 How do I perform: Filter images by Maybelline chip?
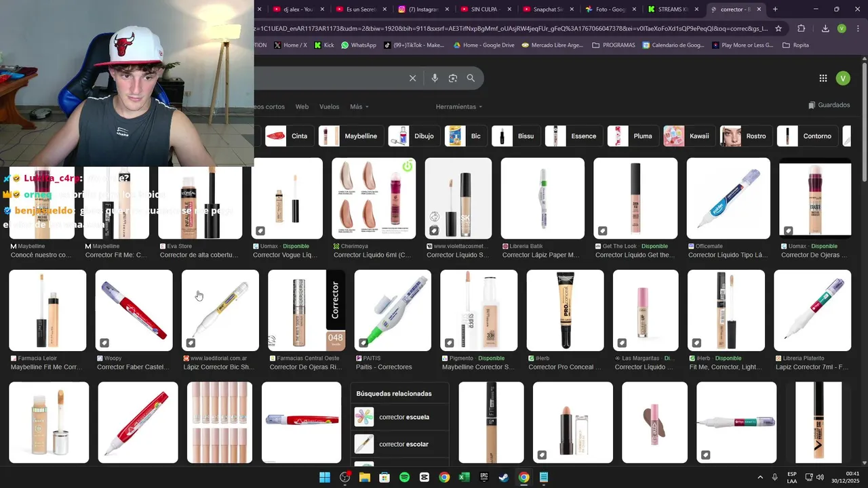click(351, 136)
